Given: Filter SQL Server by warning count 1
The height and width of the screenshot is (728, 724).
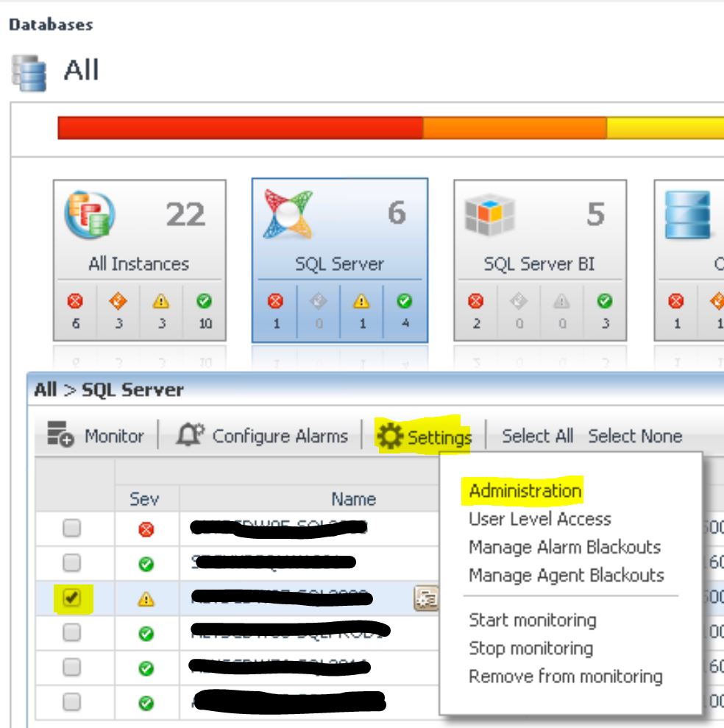Looking at the screenshot, I should tap(361, 310).
